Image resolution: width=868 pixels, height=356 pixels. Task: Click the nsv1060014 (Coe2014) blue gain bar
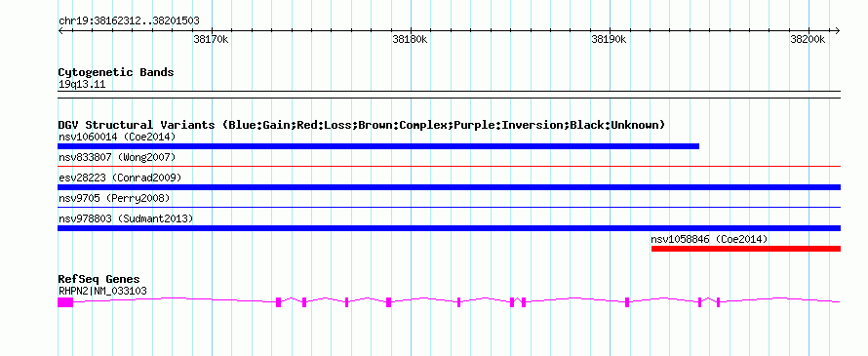click(x=378, y=146)
